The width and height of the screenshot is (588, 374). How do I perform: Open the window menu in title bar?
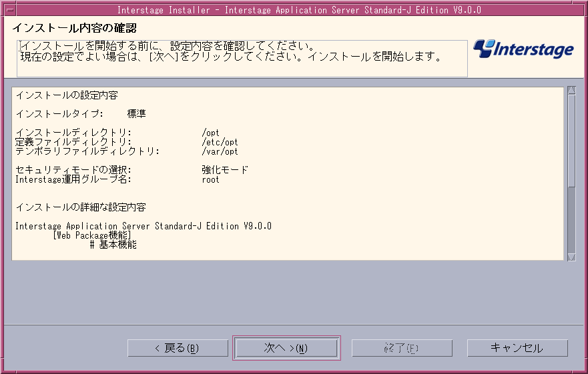click(x=10, y=10)
